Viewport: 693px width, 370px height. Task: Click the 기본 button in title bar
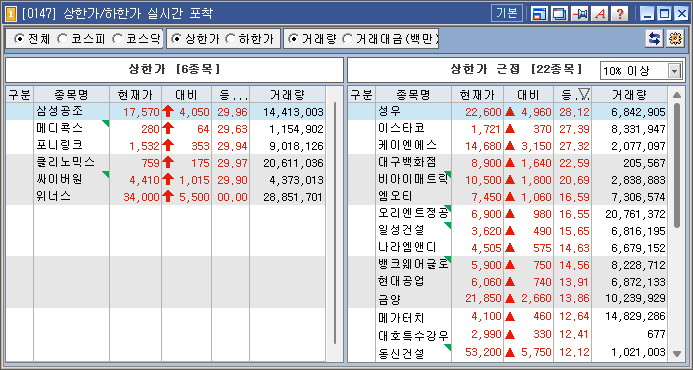tap(506, 14)
